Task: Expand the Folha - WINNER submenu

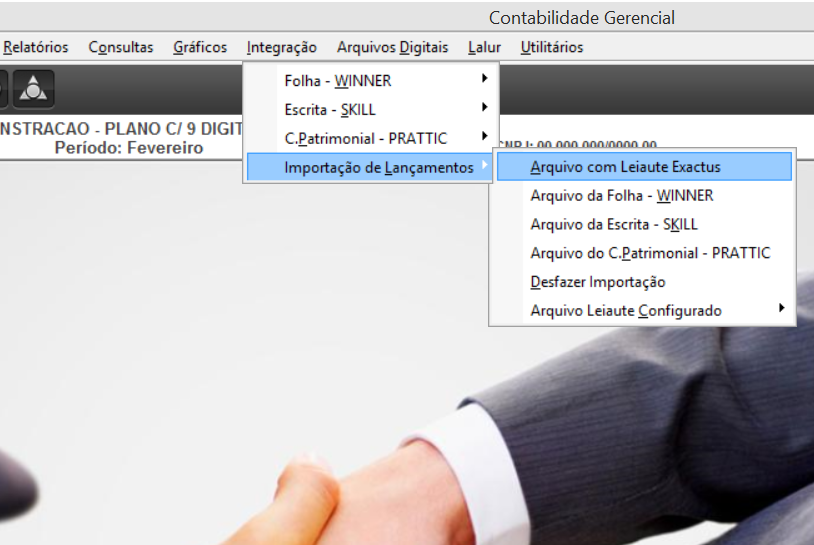Action: [x=369, y=80]
